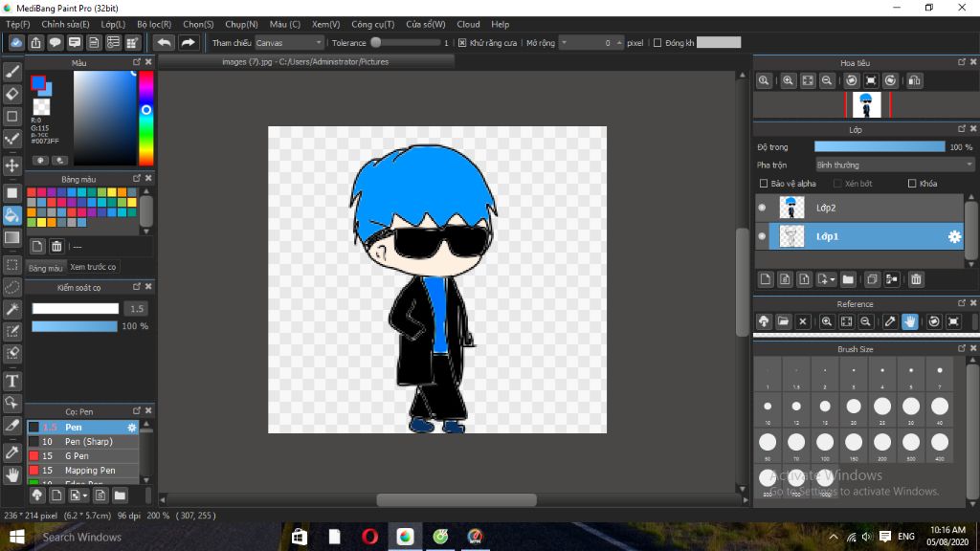Select the Magic Wand tool
The width and height of the screenshot is (980, 551).
click(x=11, y=309)
